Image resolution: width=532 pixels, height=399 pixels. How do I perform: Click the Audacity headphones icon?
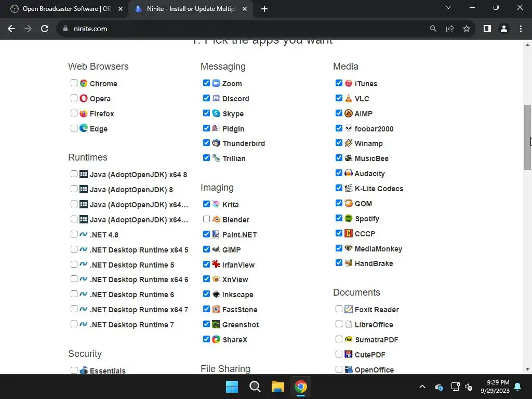[x=349, y=173]
